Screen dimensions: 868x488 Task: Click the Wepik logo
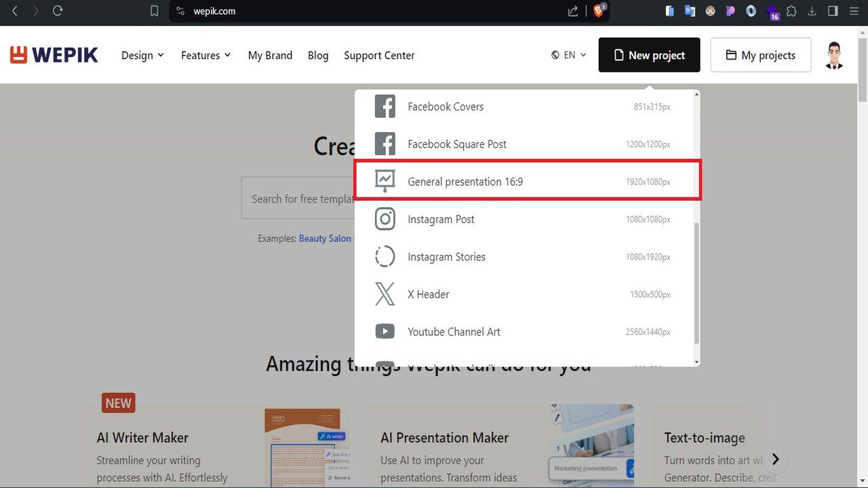(x=54, y=55)
